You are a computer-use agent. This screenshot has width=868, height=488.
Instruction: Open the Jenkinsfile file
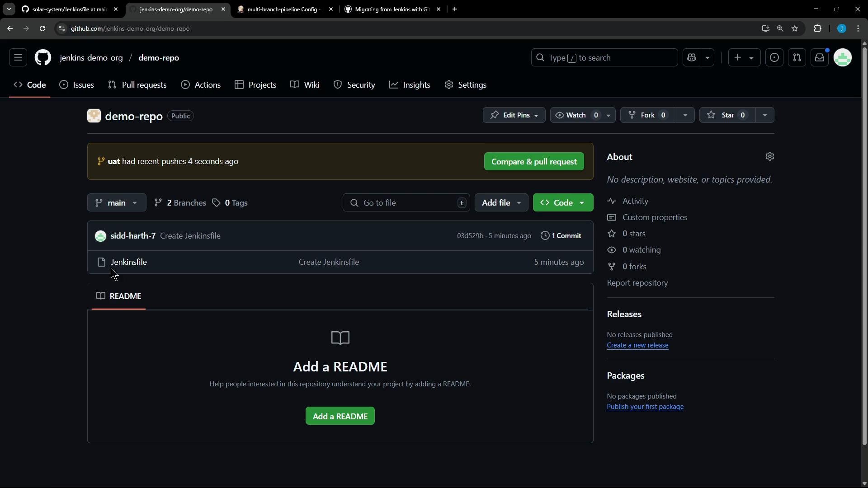click(129, 262)
